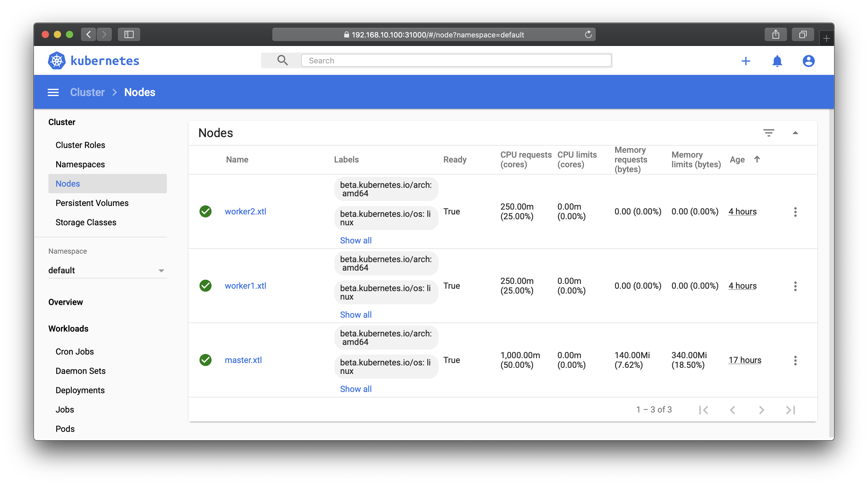Viewport: 868px width, 485px height.
Task: Click the add new resource plus icon
Action: click(746, 60)
